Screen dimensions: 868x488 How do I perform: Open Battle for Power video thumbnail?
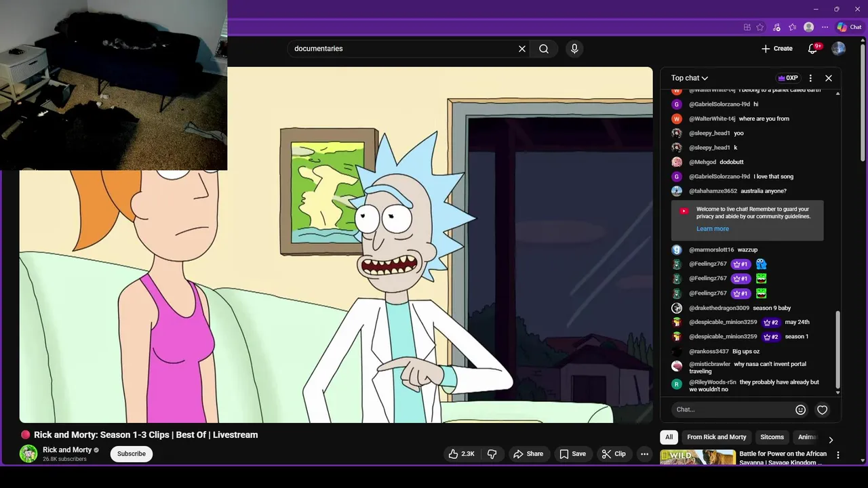tap(698, 457)
